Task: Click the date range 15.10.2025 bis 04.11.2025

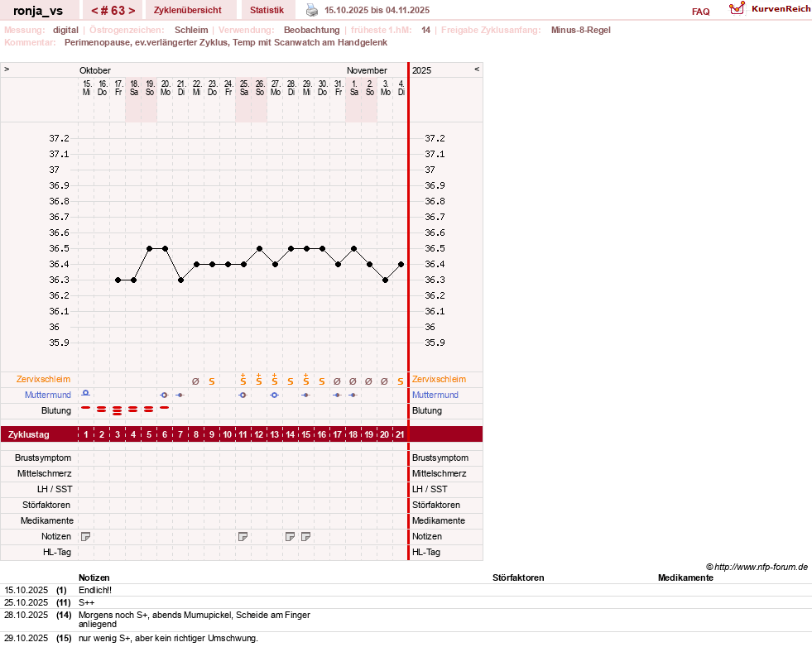Action: click(377, 10)
